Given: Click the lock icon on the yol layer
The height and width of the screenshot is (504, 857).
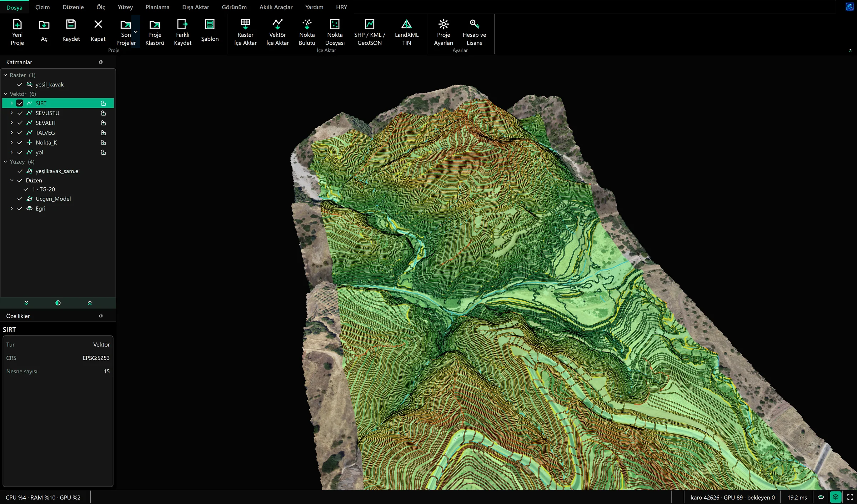Looking at the screenshot, I should click(x=103, y=152).
